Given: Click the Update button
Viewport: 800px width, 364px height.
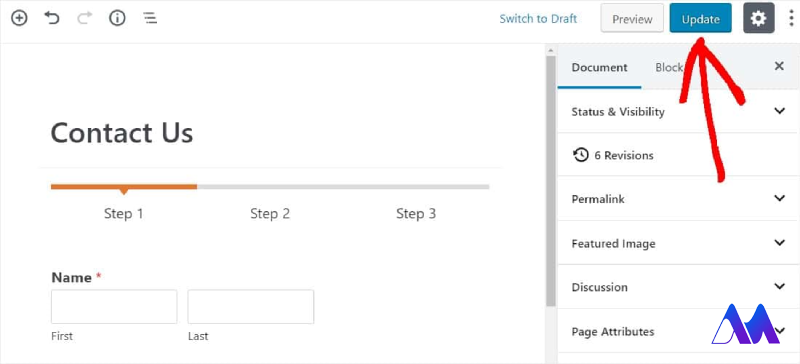Looking at the screenshot, I should coord(701,19).
